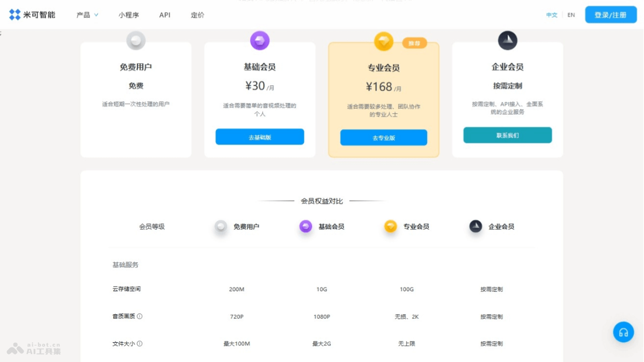Open the floating customer service headset icon

pos(623,332)
